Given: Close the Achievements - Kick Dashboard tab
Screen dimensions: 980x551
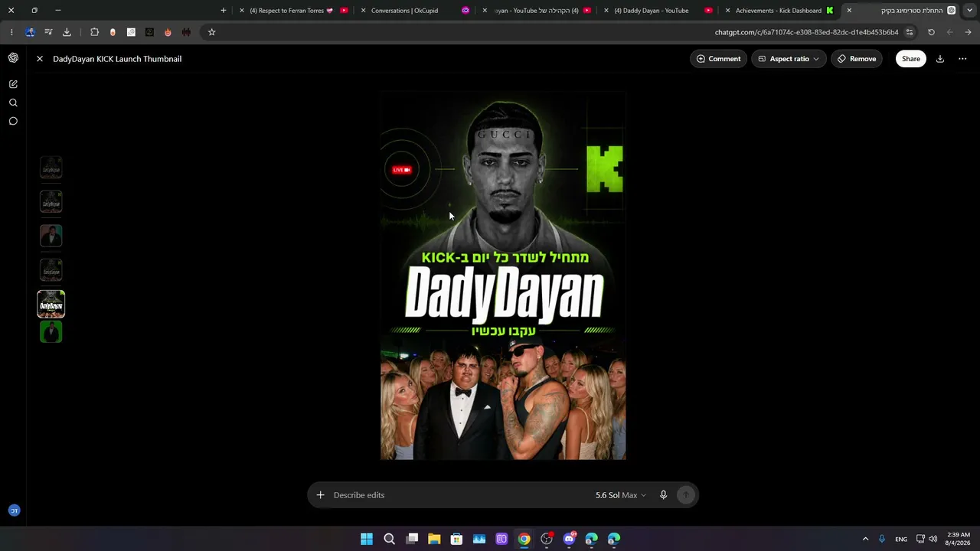Looking at the screenshot, I should 727,11.
